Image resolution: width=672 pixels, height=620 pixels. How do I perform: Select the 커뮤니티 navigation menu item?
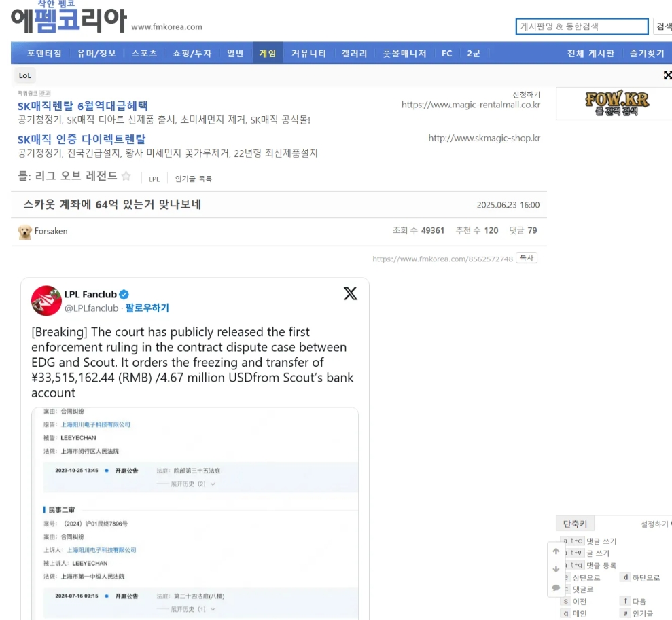point(308,54)
